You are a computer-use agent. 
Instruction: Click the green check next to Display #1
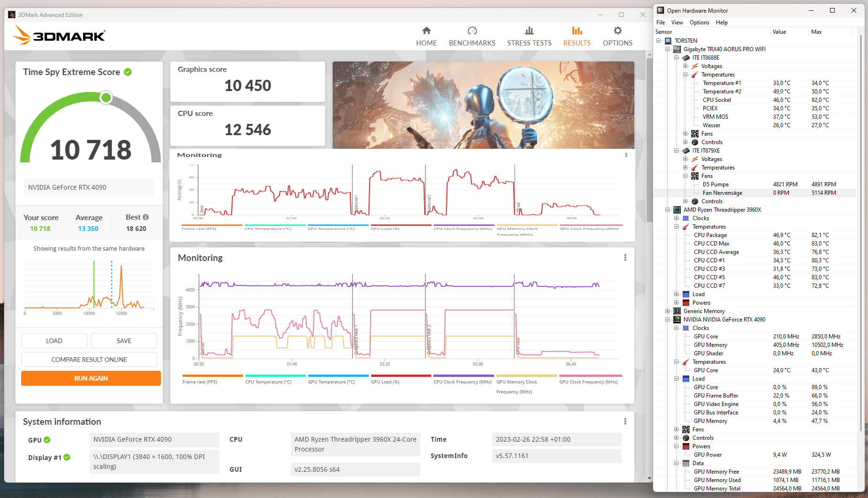67,457
